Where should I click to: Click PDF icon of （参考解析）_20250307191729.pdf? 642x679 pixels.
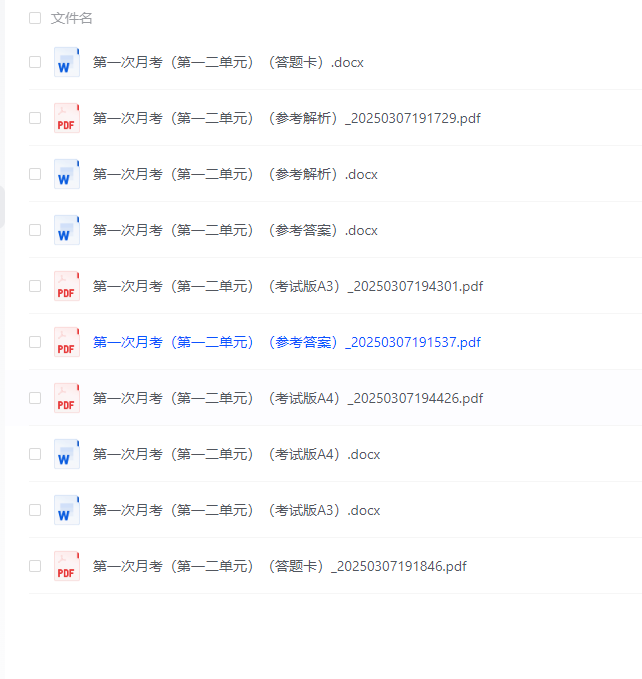67,118
